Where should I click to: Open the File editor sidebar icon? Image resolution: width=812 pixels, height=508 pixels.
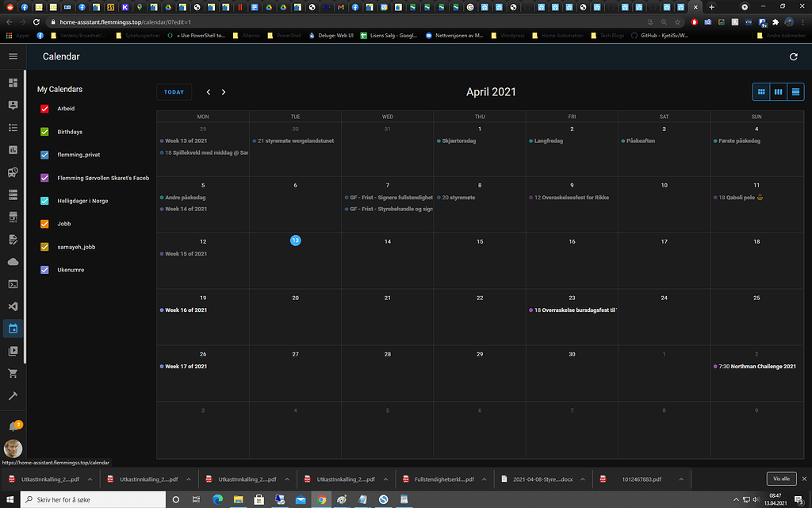coord(12,238)
